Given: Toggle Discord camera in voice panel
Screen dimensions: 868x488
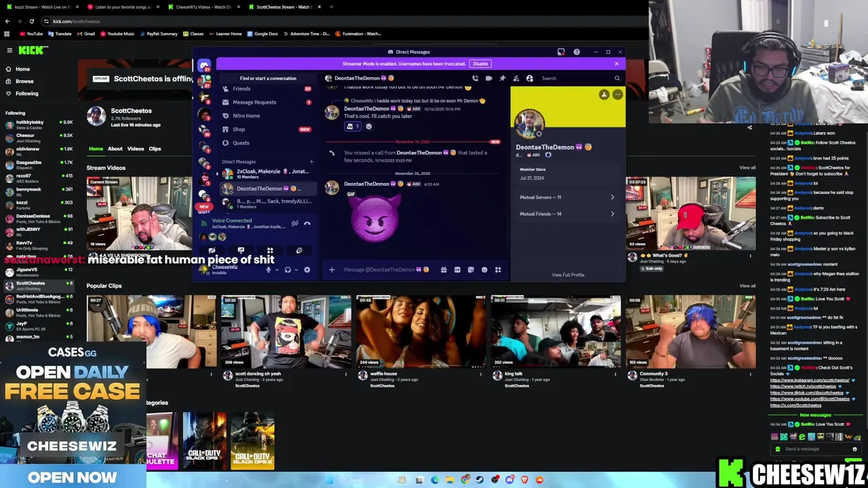Looking at the screenshot, I should click(x=212, y=251).
